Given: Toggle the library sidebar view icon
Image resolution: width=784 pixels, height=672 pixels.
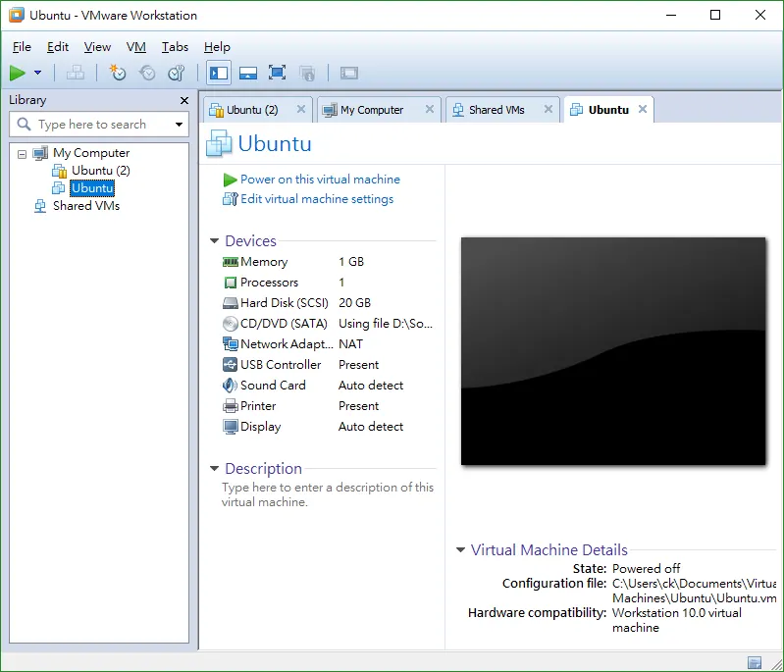Looking at the screenshot, I should 219,73.
